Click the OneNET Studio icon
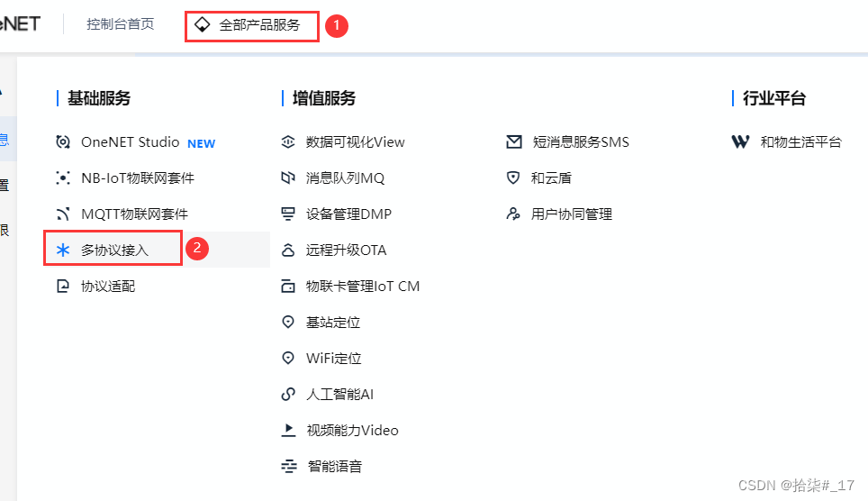 (x=63, y=141)
